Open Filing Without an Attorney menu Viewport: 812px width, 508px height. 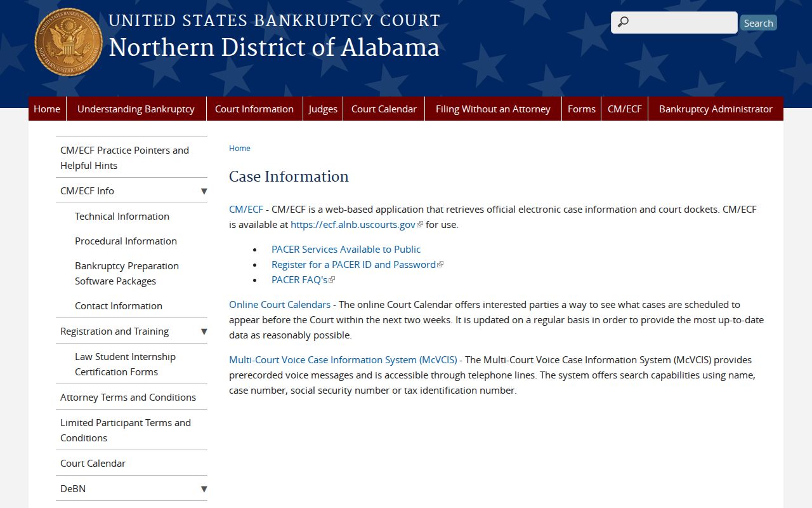click(493, 109)
